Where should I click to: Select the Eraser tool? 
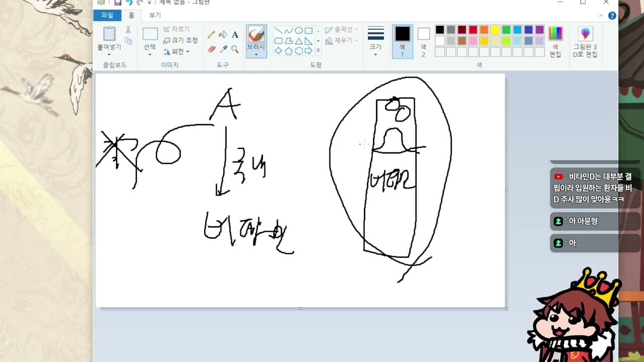pyautogui.click(x=211, y=49)
